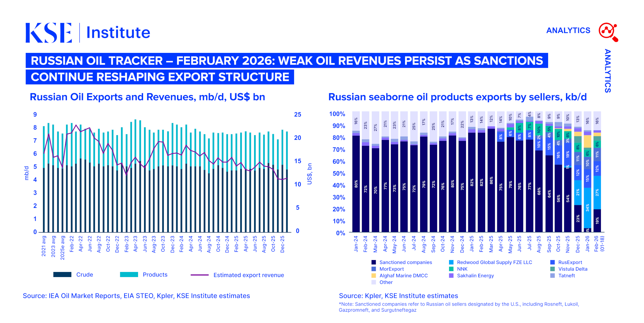Click the KSE Institute logo
Screen dimensions: 644x323
(88, 32)
